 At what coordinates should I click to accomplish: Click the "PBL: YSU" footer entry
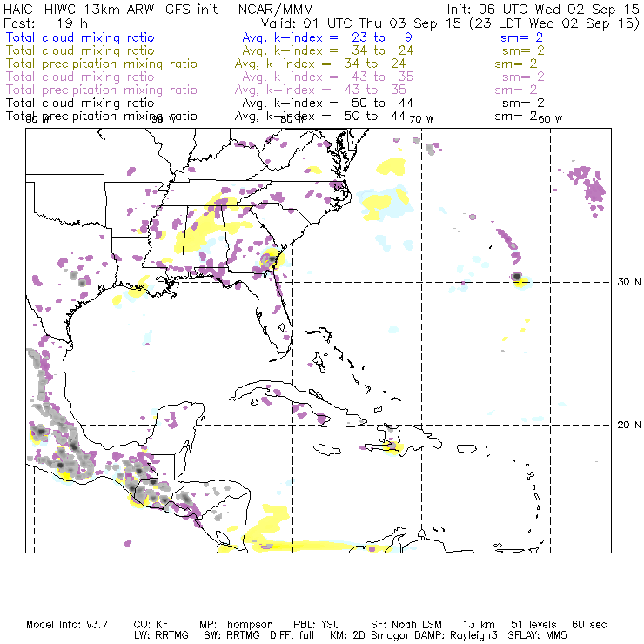coord(317,625)
